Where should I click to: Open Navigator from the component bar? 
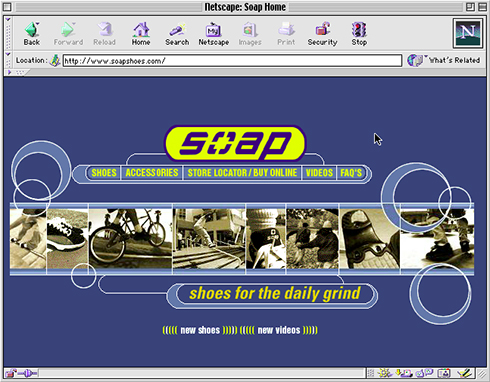(x=385, y=373)
